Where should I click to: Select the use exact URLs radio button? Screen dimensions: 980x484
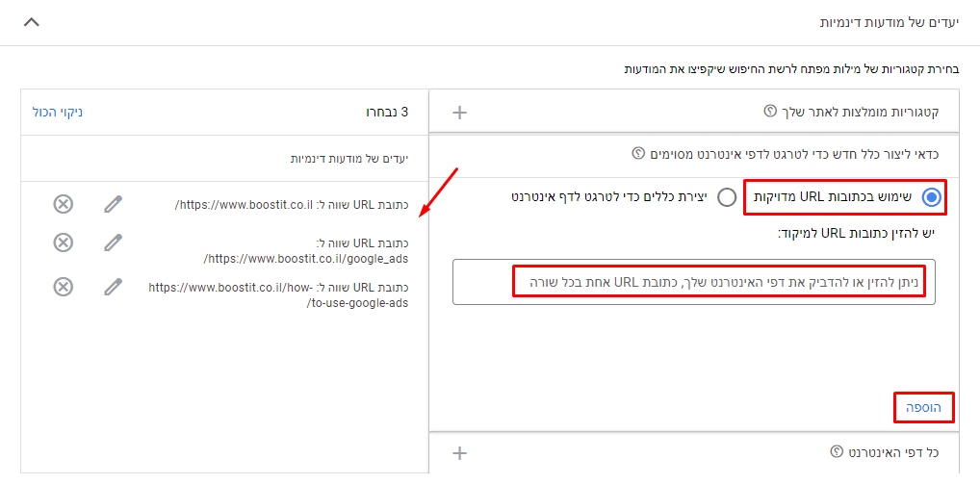pos(931,197)
